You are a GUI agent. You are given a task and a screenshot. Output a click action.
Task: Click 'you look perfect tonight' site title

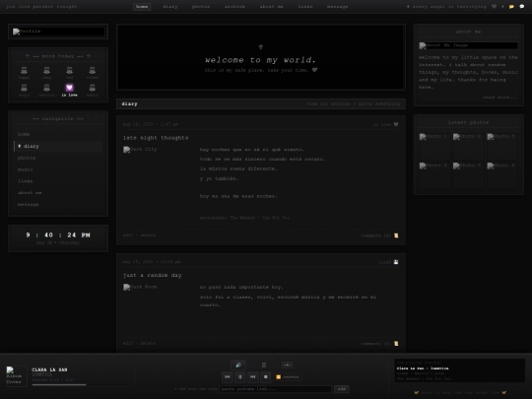click(x=41, y=7)
